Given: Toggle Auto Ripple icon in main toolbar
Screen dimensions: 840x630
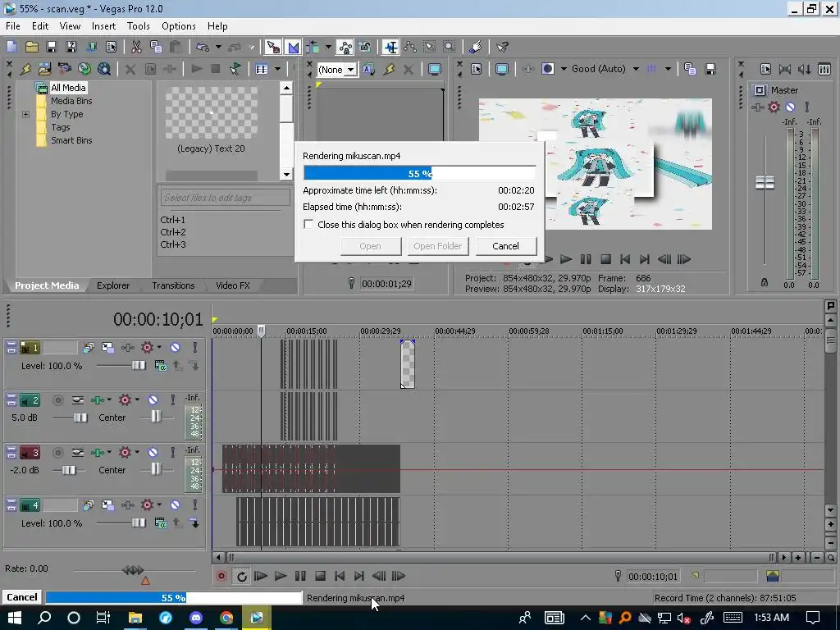Looking at the screenshot, I should tap(313, 47).
